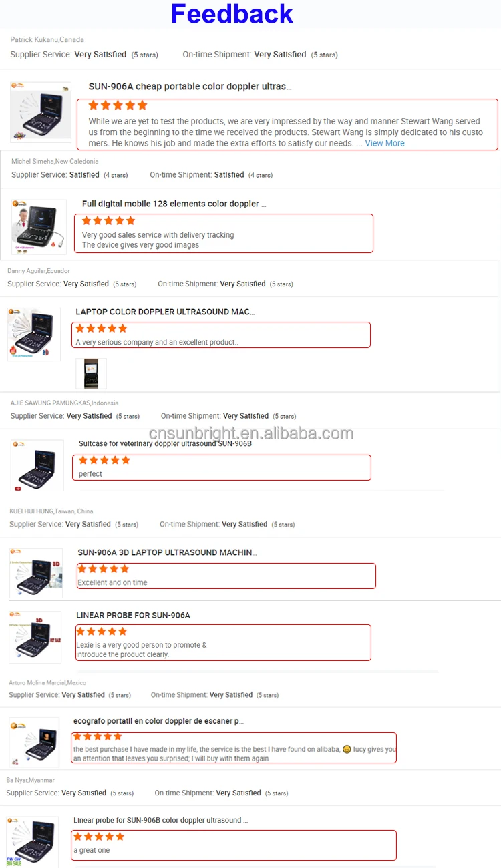501x868 pixels.
Task: Click the View More link
Action: [385, 143]
